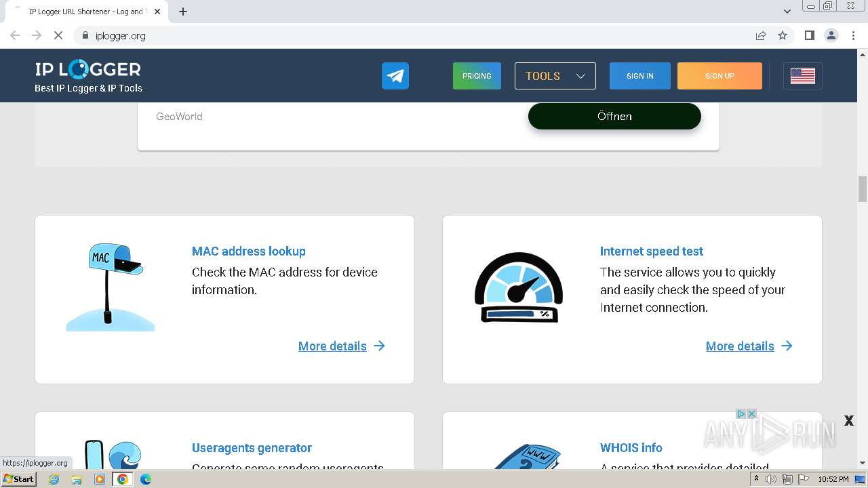
Task: Click the taskbar clock 10:52 PM
Action: [833, 479]
